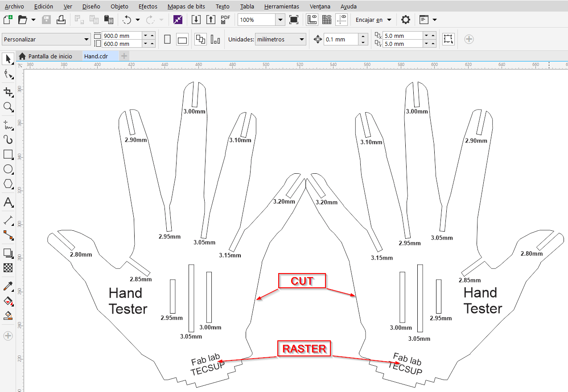This screenshot has width=568, height=392.
Task: Select the Artistic Media tool
Action: coord(8,139)
